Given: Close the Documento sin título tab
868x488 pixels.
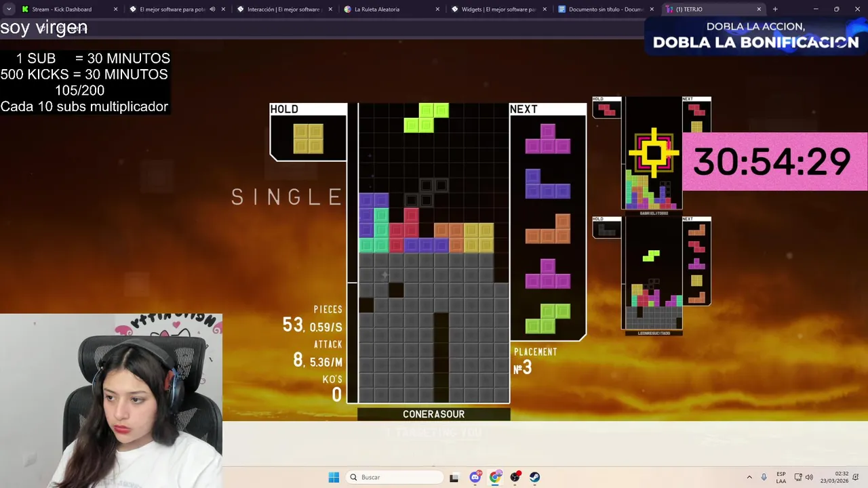Looking at the screenshot, I should (652, 9).
